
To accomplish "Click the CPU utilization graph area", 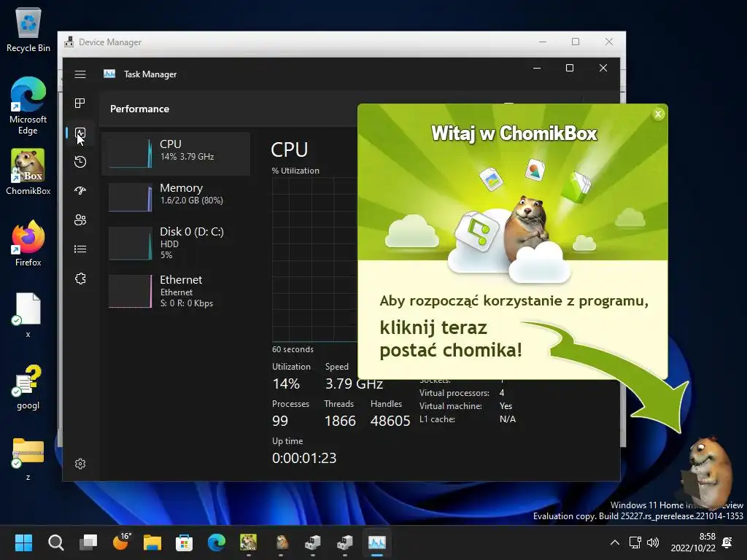I will click(314, 260).
